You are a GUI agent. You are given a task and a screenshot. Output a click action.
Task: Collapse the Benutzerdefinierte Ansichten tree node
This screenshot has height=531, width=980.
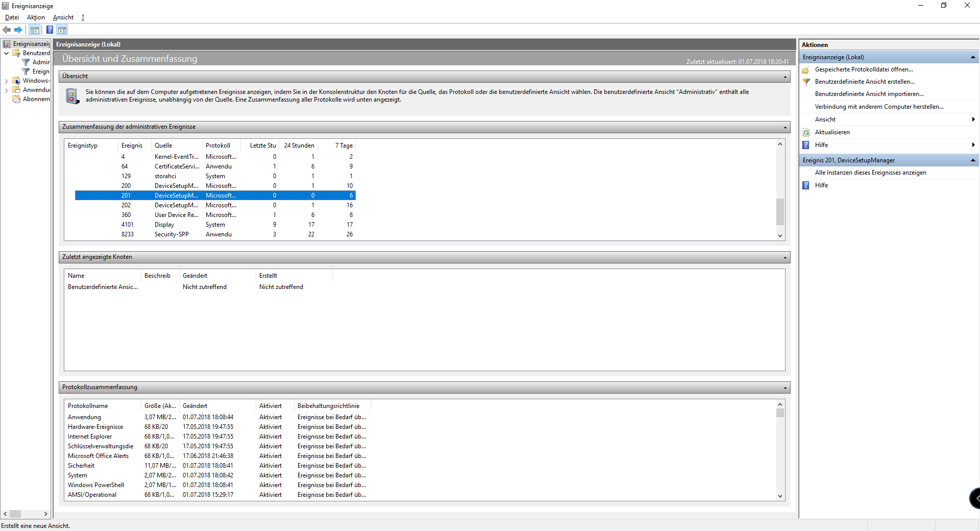click(6, 53)
